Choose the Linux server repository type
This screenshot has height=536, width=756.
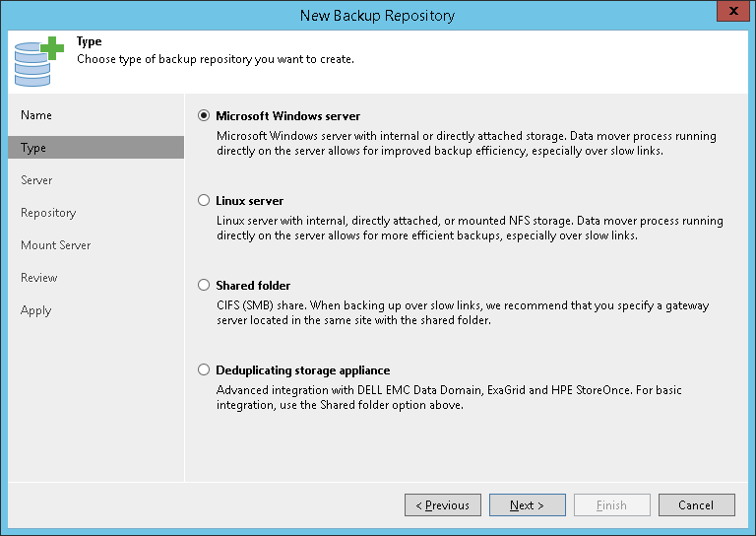[x=204, y=200]
